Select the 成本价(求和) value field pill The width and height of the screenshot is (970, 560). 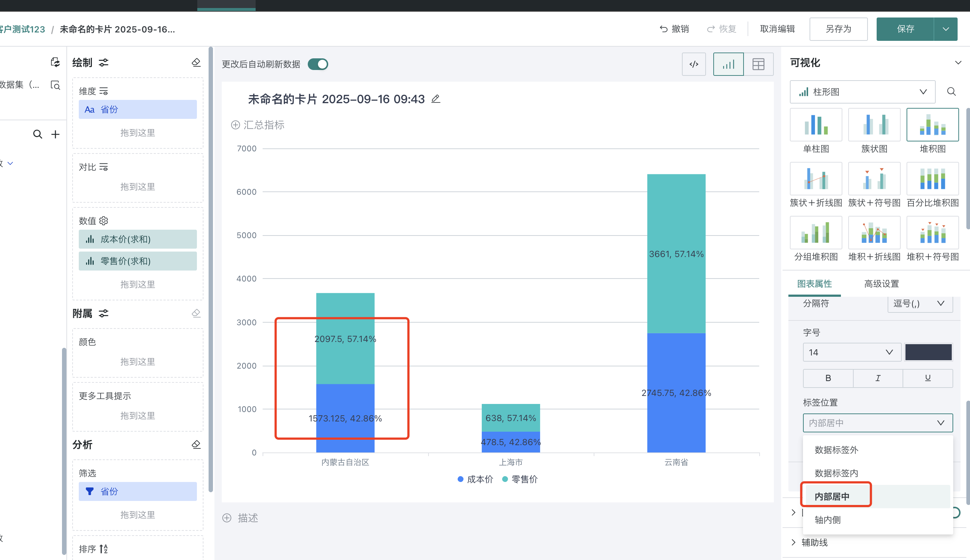click(138, 239)
